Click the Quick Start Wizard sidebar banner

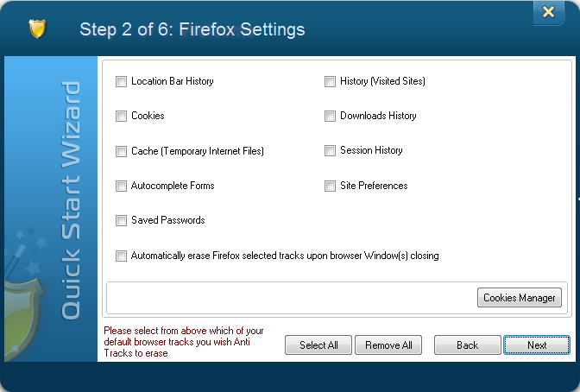pos(70,200)
